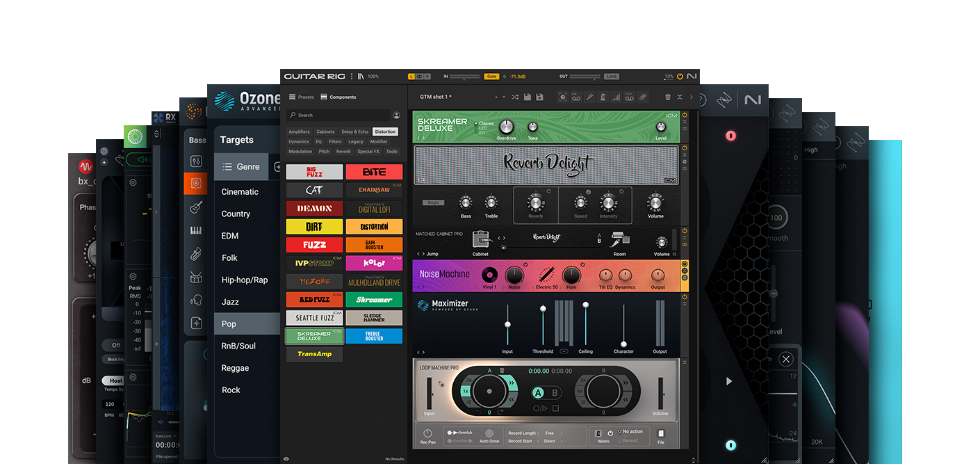Open the Genre dropdown under Targets
980x464 pixels.
pos(240,167)
